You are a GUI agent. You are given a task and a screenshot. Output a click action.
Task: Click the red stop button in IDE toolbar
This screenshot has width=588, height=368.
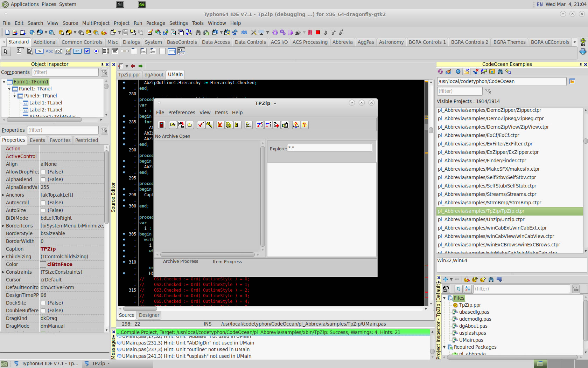point(318,32)
